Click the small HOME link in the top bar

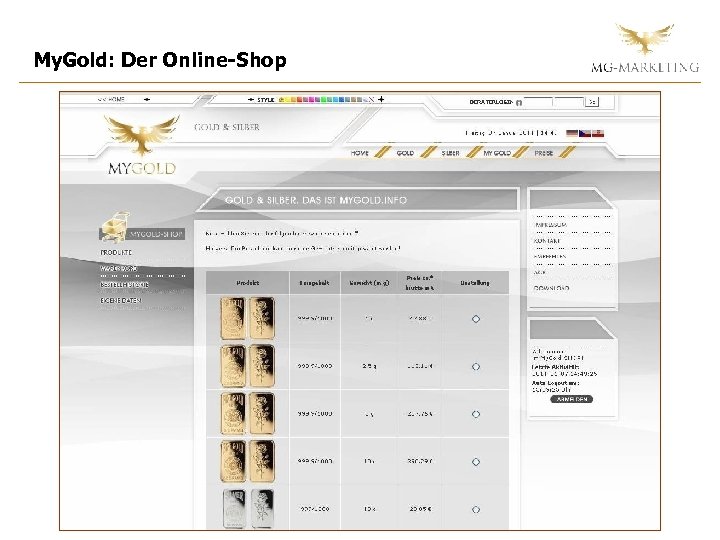[112, 99]
